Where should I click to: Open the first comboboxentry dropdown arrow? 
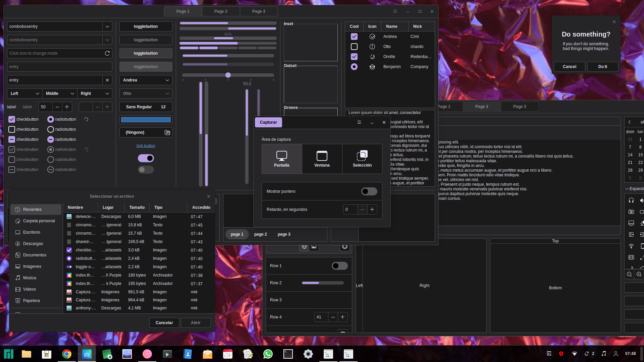pyautogui.click(x=107, y=26)
